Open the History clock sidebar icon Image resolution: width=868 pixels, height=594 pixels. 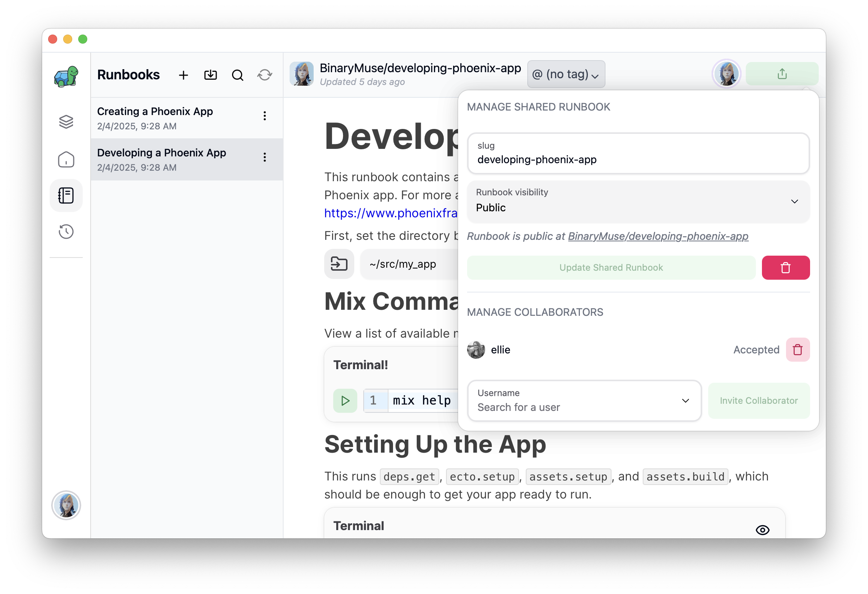pos(66,232)
